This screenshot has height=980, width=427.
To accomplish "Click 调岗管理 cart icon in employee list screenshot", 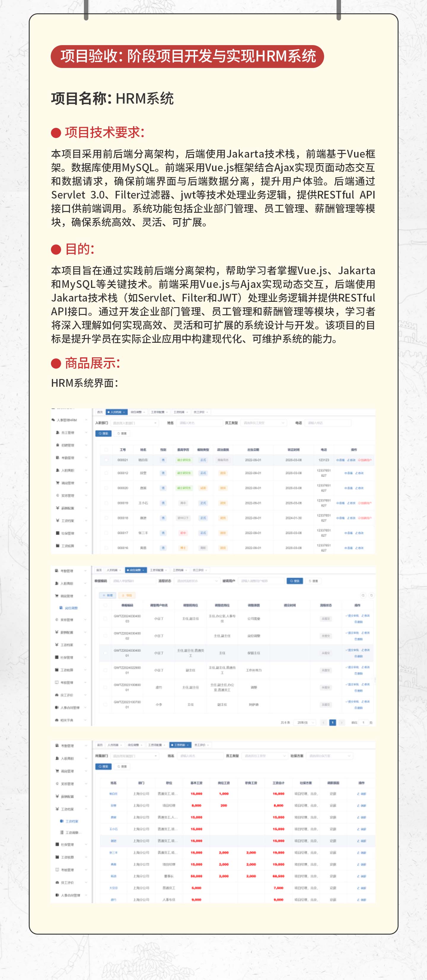I will pos(58,483).
